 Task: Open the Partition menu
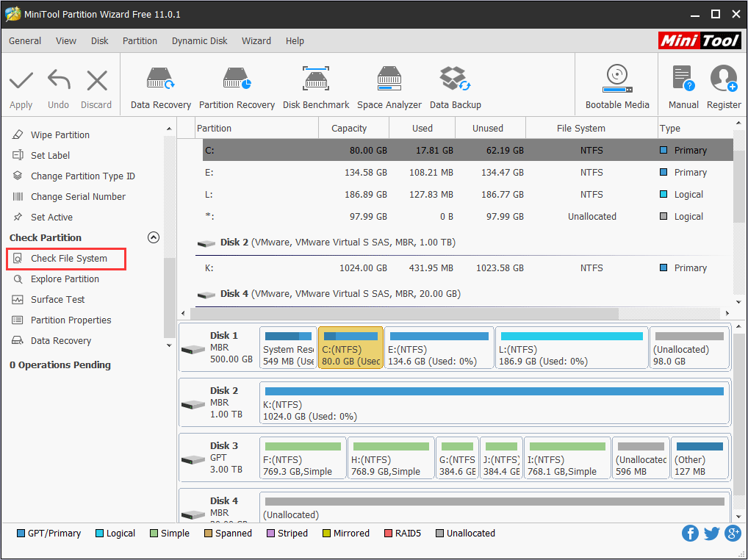(x=140, y=41)
